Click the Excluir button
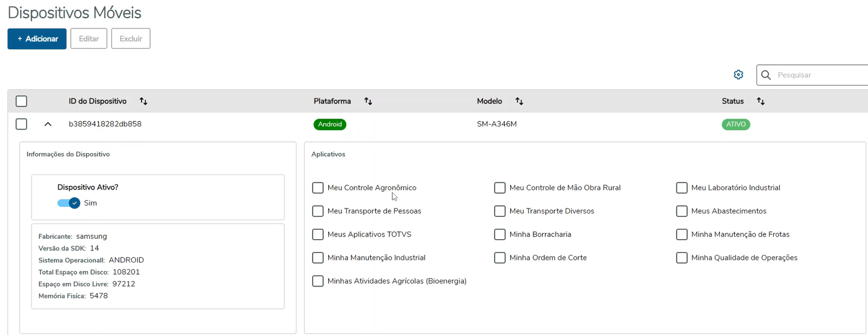The image size is (868, 335). (x=131, y=39)
